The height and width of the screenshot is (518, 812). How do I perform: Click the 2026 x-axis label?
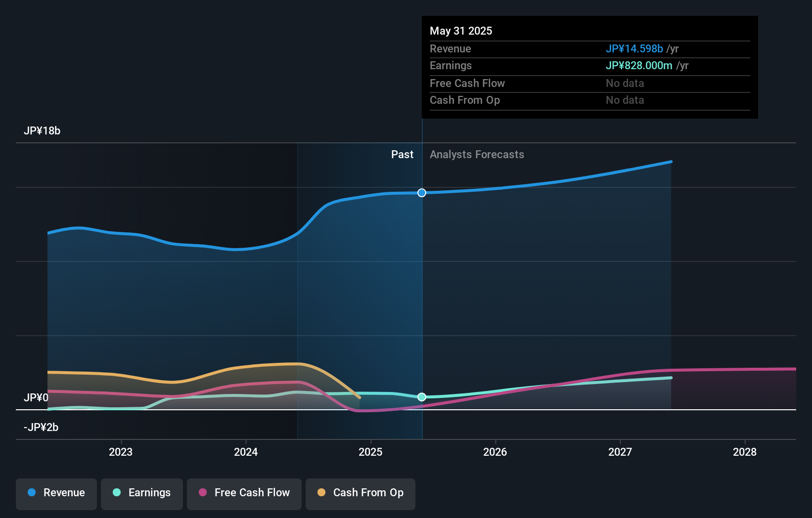click(495, 452)
